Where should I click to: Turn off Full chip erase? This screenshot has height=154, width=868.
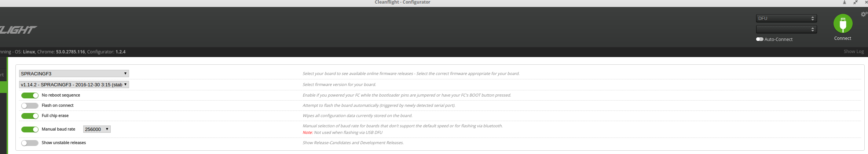(x=30, y=116)
